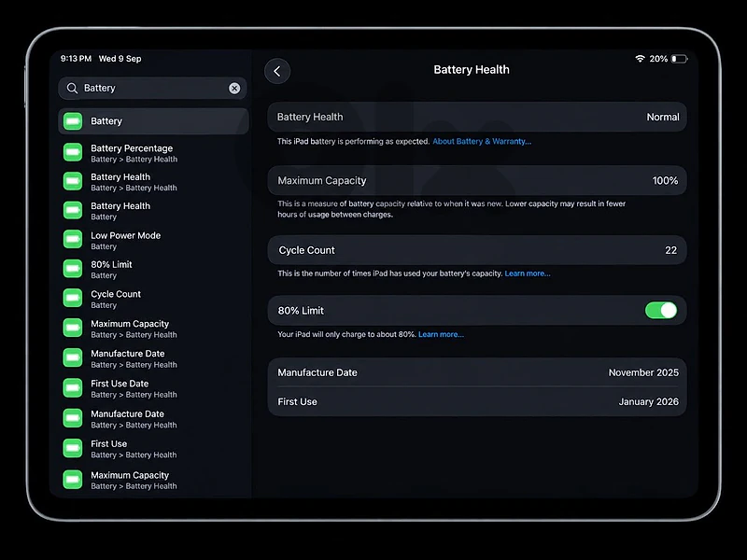This screenshot has width=747, height=560.
Task: Open the result titled exactly 'First Use'
Action: point(153,449)
